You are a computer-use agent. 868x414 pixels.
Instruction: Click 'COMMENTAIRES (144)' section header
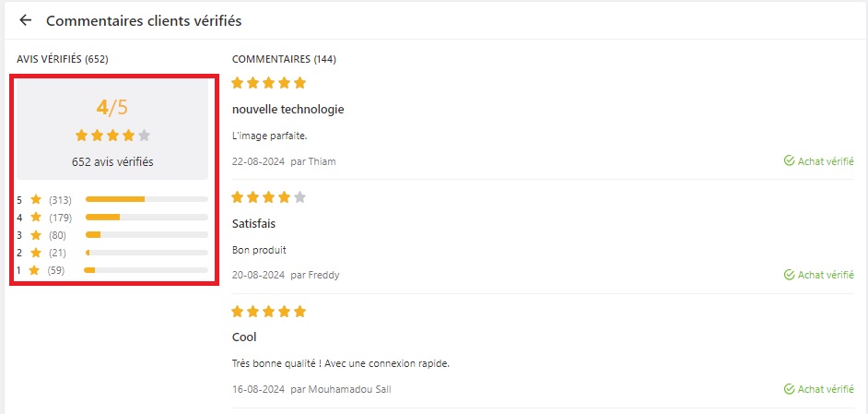point(284,59)
